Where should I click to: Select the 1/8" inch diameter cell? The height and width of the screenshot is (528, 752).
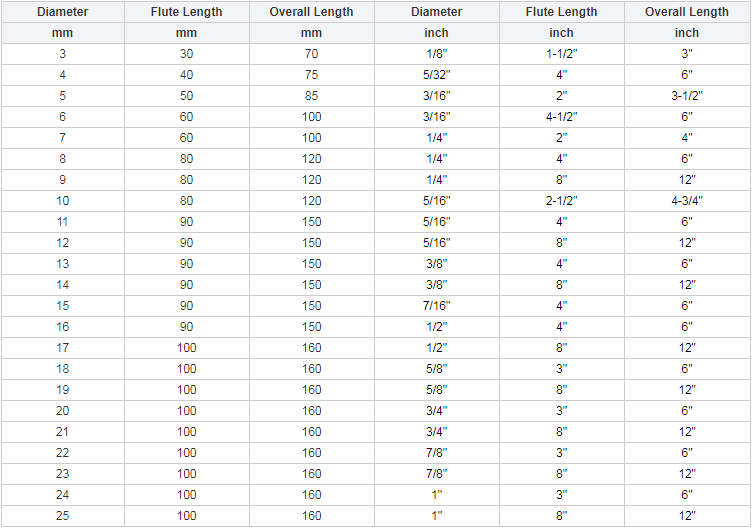point(436,53)
